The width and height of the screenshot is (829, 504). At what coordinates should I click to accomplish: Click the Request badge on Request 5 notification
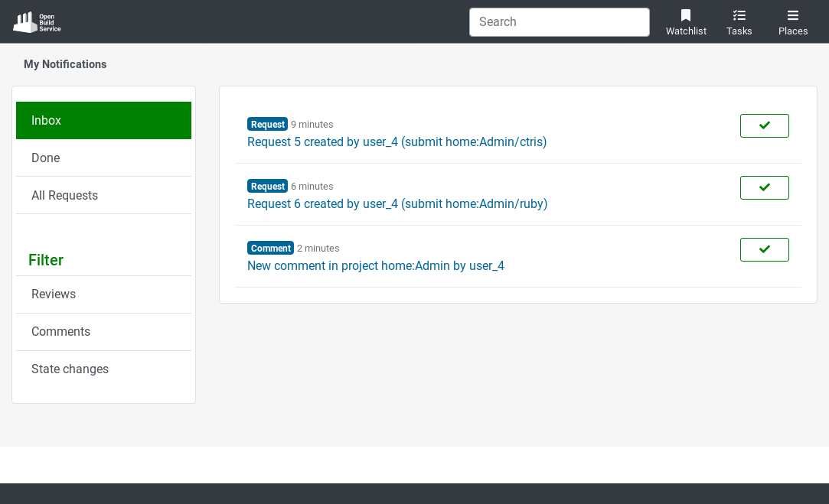coord(267,124)
